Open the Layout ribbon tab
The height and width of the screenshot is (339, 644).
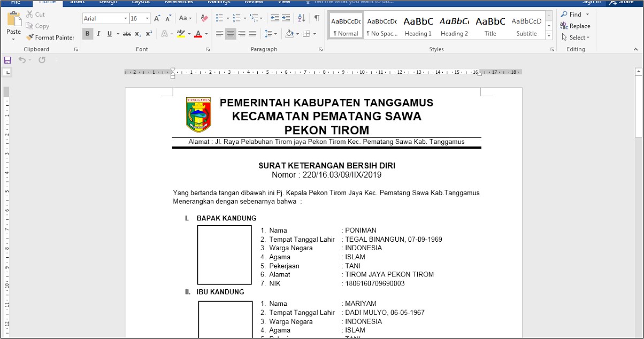tap(141, 2)
